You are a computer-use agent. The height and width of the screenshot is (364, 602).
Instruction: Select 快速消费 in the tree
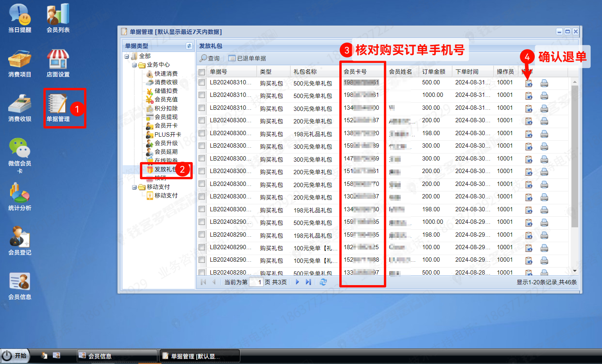[166, 73]
